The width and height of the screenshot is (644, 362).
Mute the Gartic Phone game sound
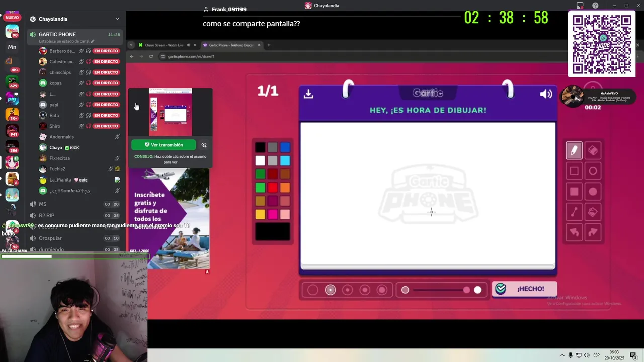(546, 94)
